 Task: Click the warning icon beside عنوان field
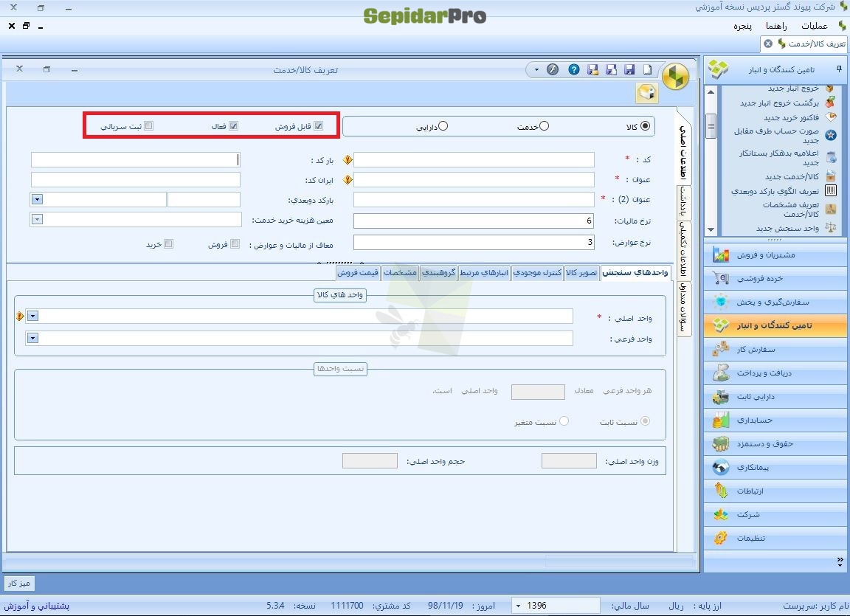point(348,179)
